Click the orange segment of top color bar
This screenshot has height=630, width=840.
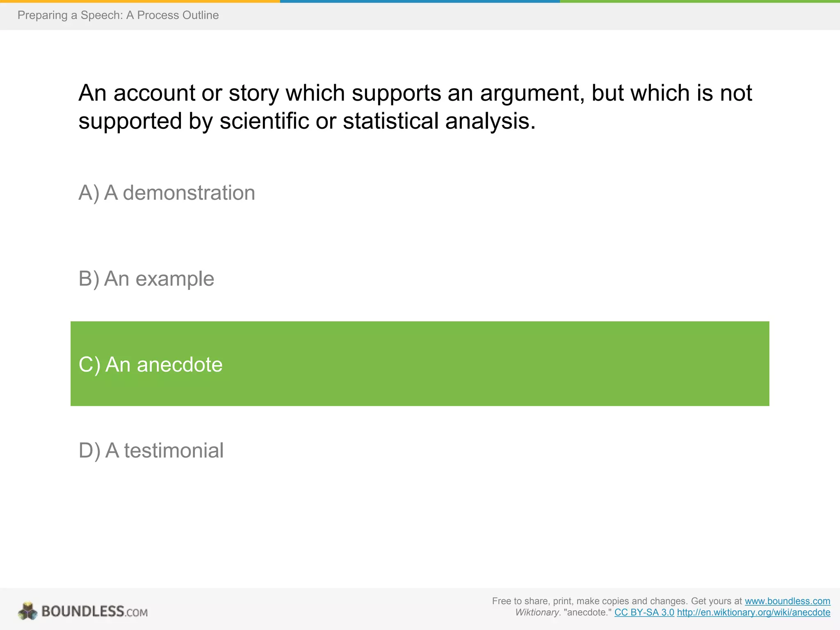pyautogui.click(x=139, y=1)
